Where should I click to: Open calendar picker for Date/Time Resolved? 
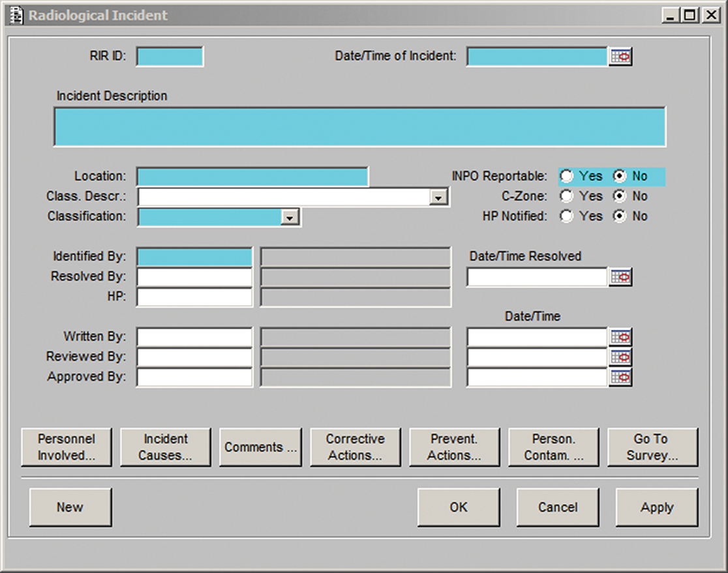[620, 277]
